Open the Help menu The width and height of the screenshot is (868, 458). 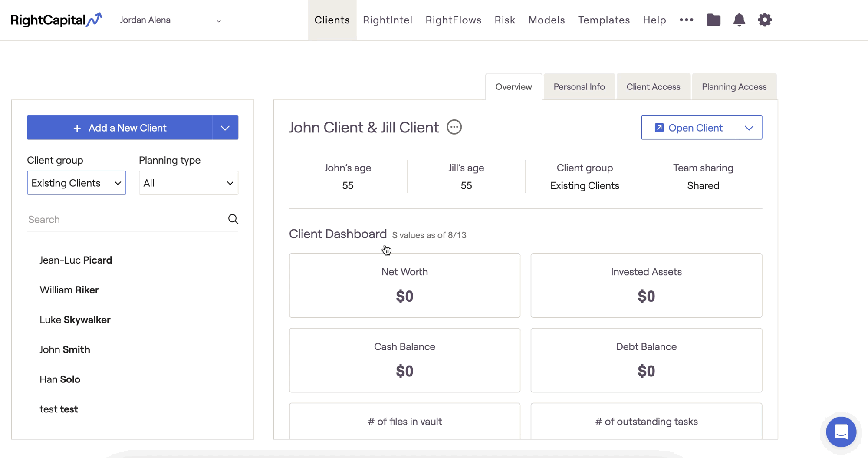pyautogui.click(x=654, y=20)
